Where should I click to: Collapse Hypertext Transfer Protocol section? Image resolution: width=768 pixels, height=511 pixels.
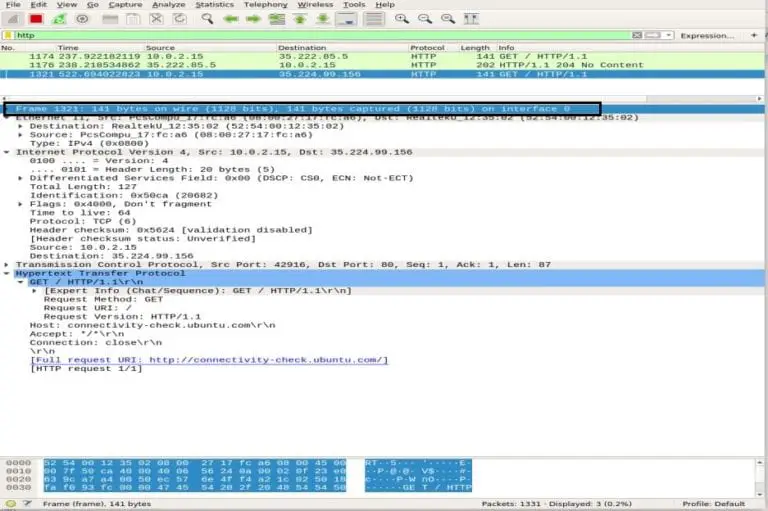[x=6, y=273]
